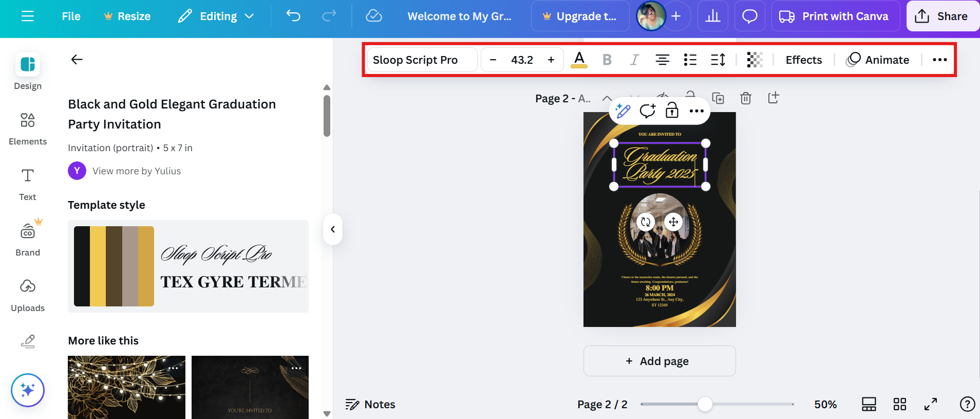Click the Add page button
Image resolution: width=980 pixels, height=419 pixels.
(x=659, y=361)
